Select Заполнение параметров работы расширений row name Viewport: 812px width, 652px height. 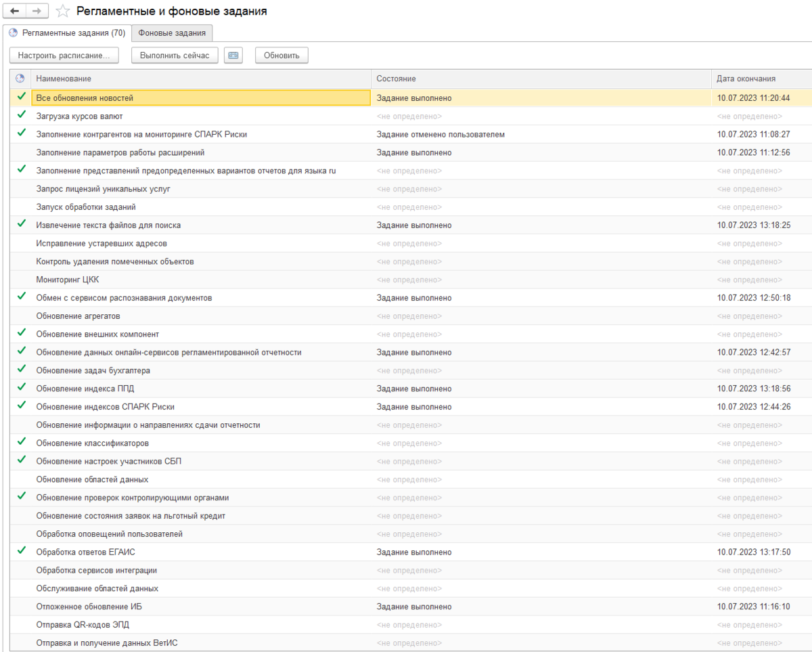[x=120, y=152]
